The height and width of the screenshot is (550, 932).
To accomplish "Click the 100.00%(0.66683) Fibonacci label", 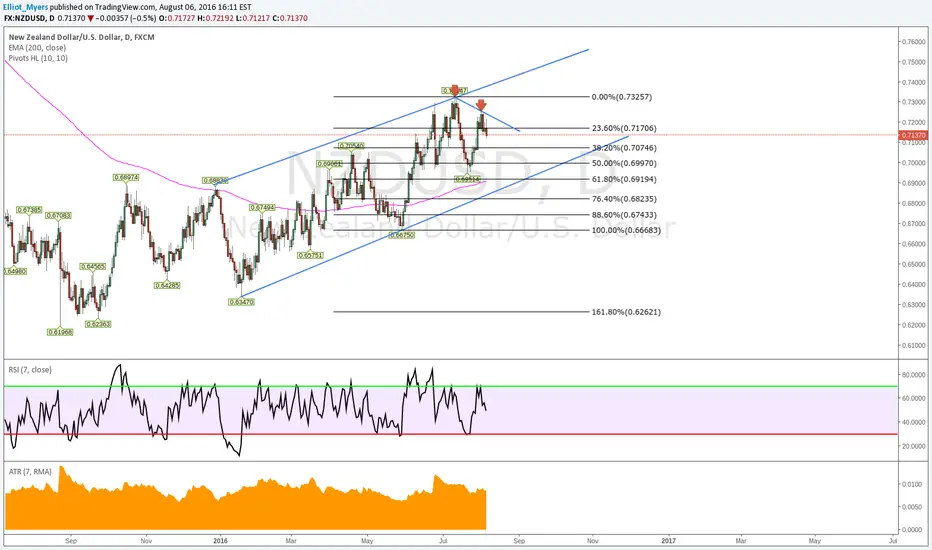I will [626, 230].
